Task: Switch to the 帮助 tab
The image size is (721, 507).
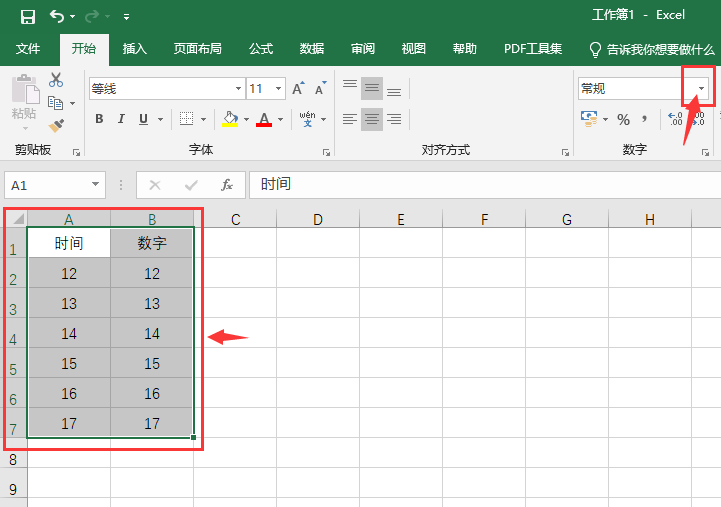Action: pyautogui.click(x=465, y=49)
